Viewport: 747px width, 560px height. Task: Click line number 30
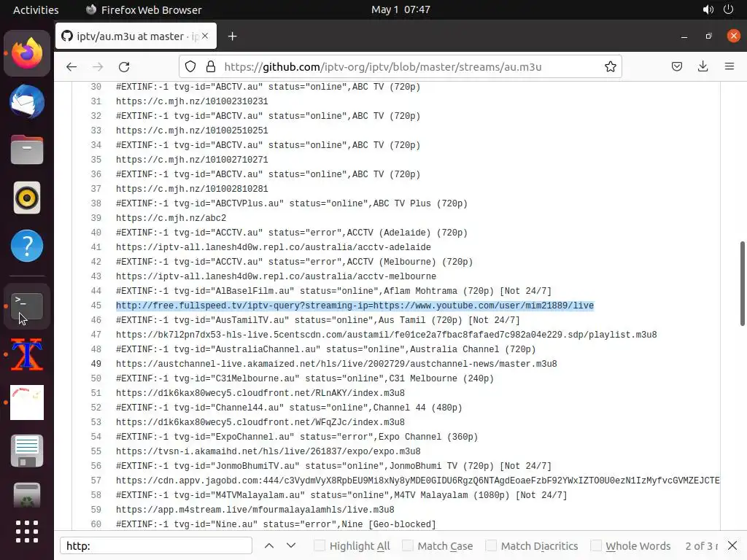click(96, 87)
